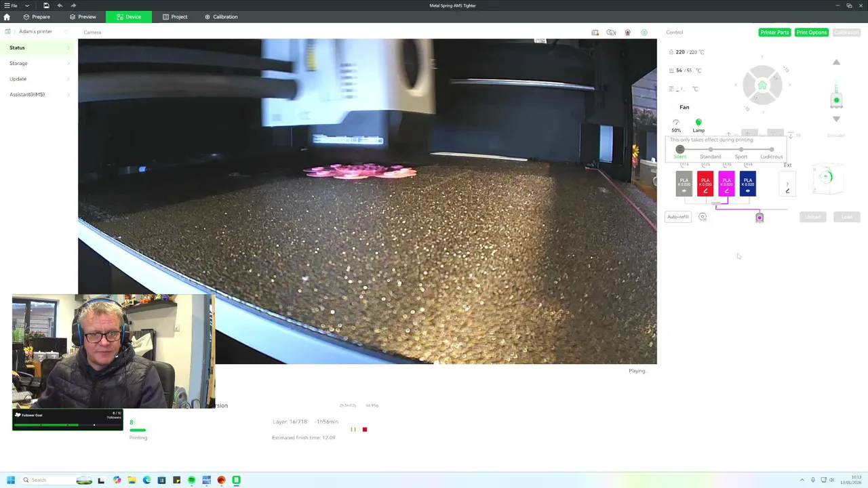Screen dimensions: 868x488
Task: Click the Auto-refill button
Action: (677, 217)
